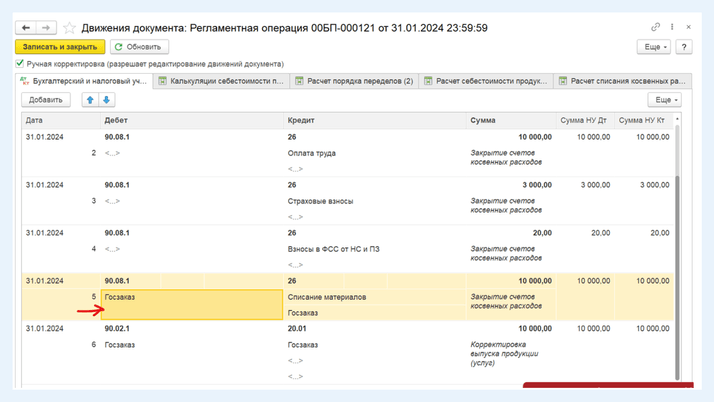Click the Сумма НУ Кт column header
This screenshot has width=714, height=402.
(643, 120)
